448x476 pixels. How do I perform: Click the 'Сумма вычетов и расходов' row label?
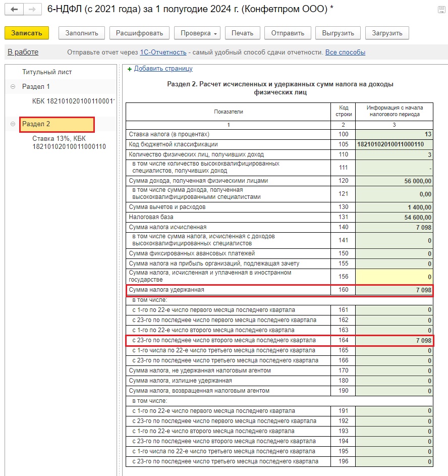coord(167,207)
